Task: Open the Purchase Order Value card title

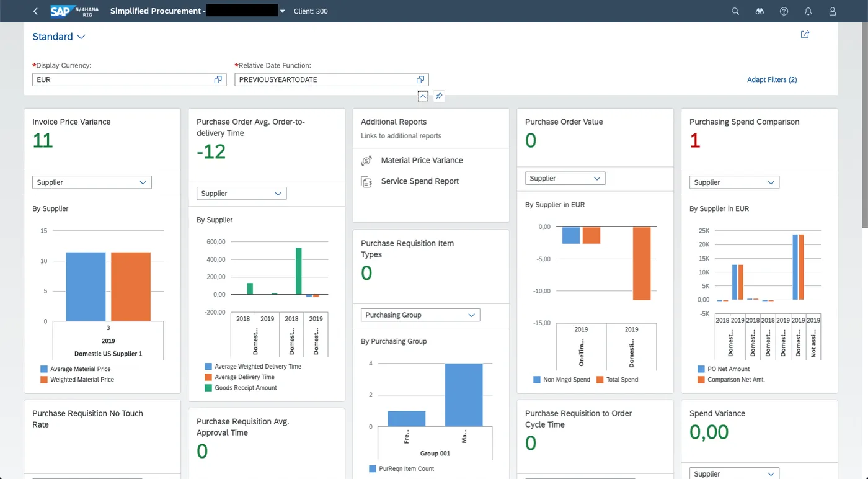Action: 564,122
